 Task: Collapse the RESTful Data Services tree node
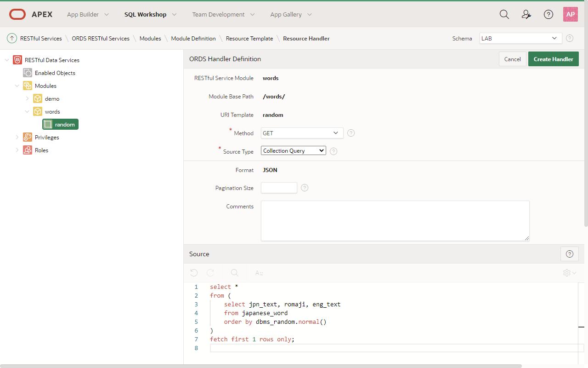[x=7, y=60]
